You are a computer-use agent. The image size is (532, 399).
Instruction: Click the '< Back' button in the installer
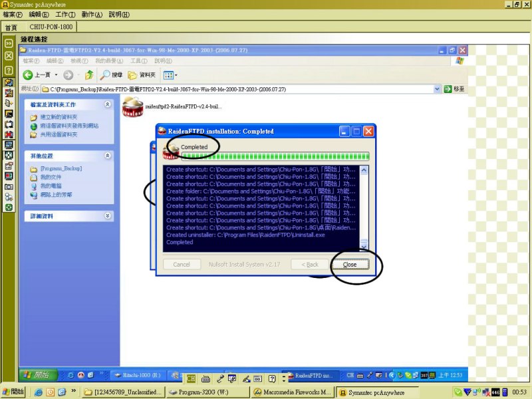309,264
